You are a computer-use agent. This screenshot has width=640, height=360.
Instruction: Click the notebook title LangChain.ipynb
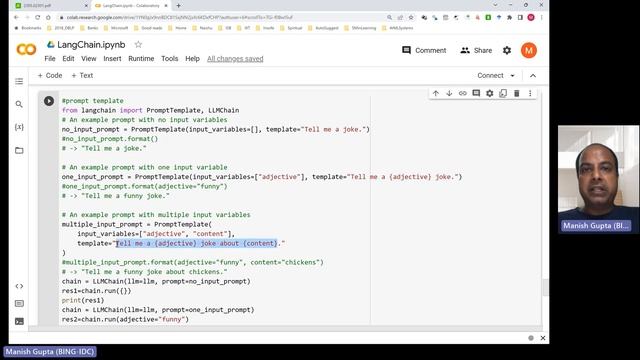pyautogui.click(x=91, y=44)
